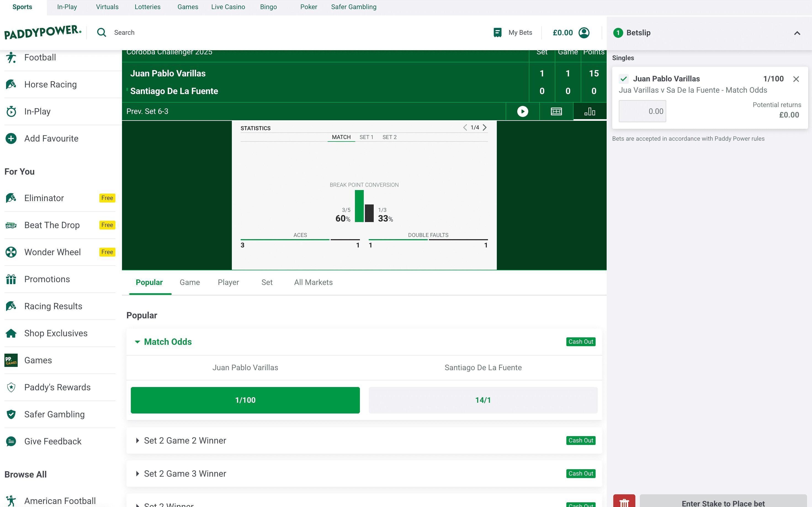Screen dimensions: 812x507
Task: Select the Popular markets tab
Action: coord(149,282)
